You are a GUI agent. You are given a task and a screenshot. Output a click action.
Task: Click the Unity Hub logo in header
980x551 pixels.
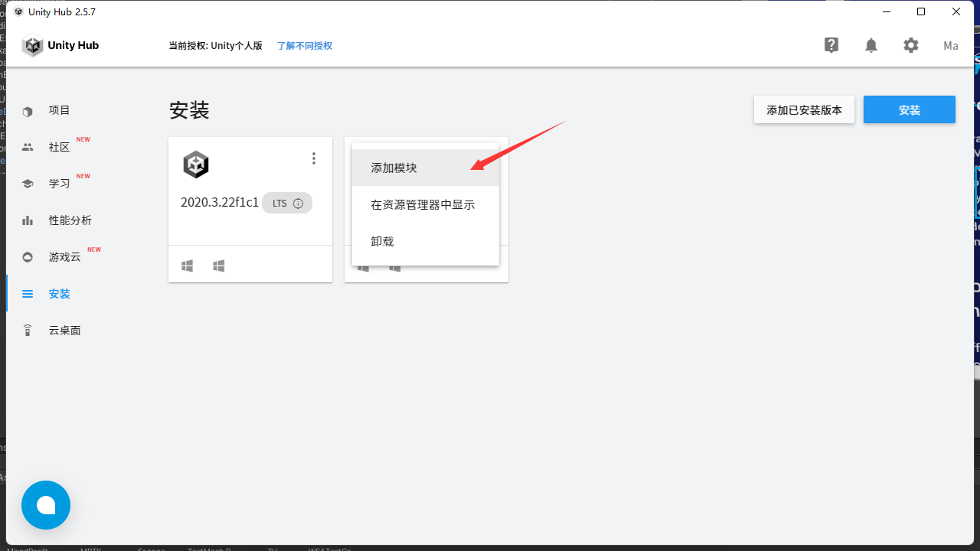(x=60, y=46)
